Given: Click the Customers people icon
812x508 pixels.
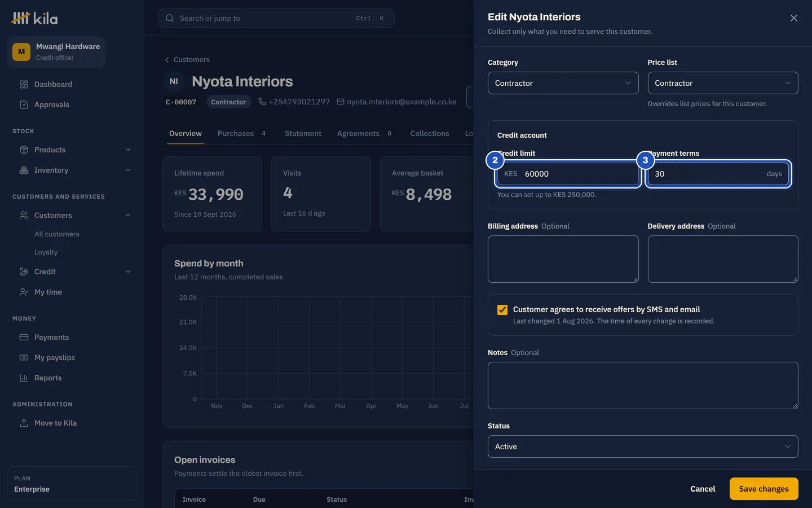Looking at the screenshot, I should click(24, 215).
